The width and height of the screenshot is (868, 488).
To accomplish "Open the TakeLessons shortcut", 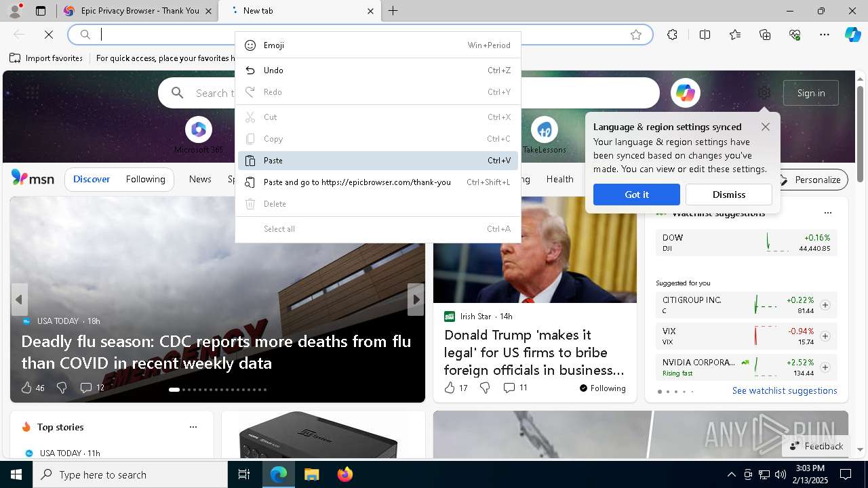I will tap(544, 136).
